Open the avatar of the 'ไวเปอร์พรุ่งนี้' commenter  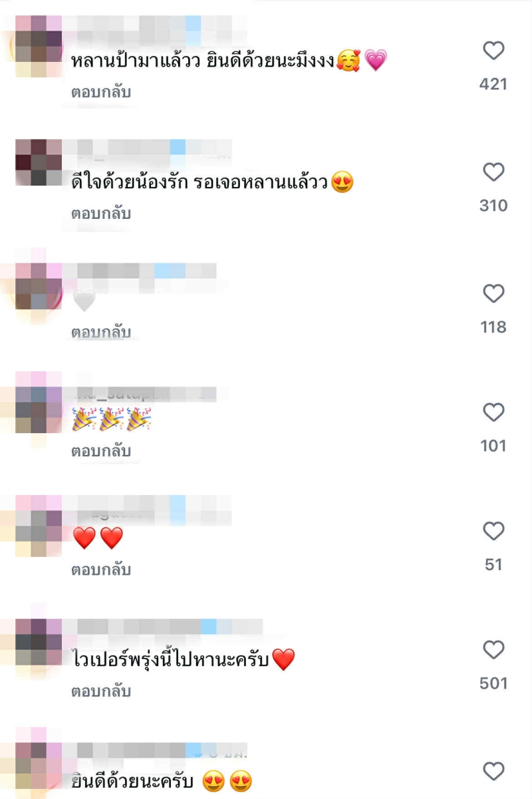(38, 642)
